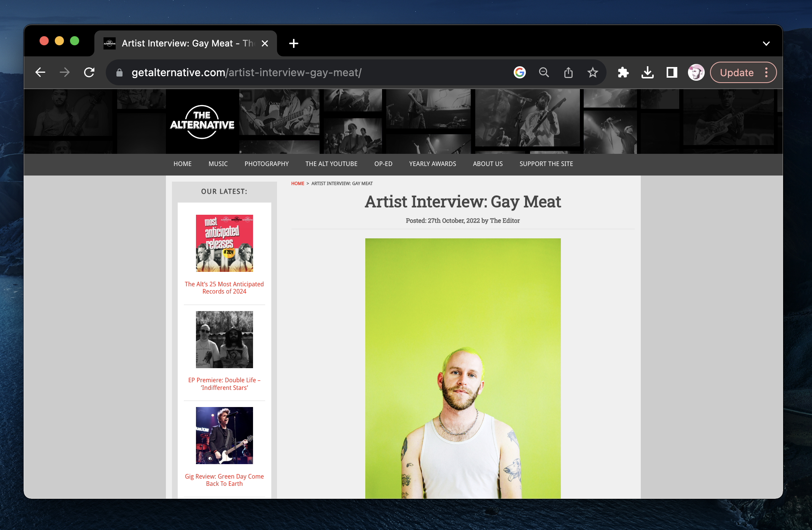Click the browser back arrow
Image resolution: width=812 pixels, height=530 pixels.
[x=40, y=72]
